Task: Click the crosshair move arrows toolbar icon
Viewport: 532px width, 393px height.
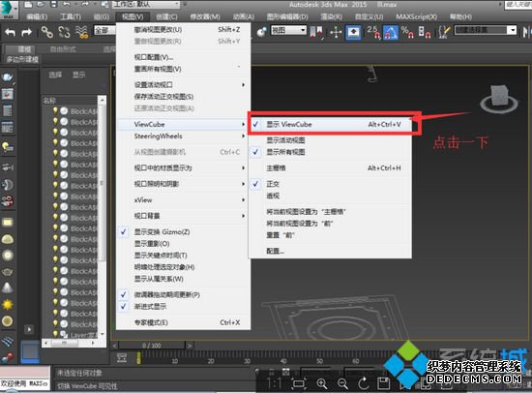Action: point(336,32)
